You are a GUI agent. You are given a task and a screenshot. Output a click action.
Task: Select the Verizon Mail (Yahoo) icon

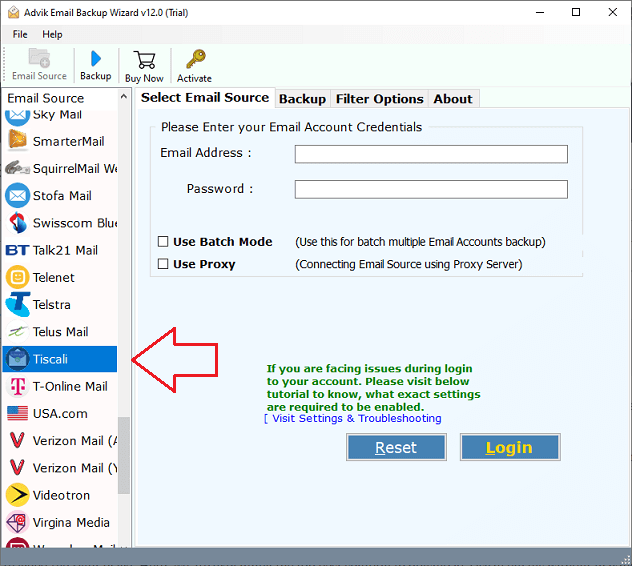[x=17, y=468]
